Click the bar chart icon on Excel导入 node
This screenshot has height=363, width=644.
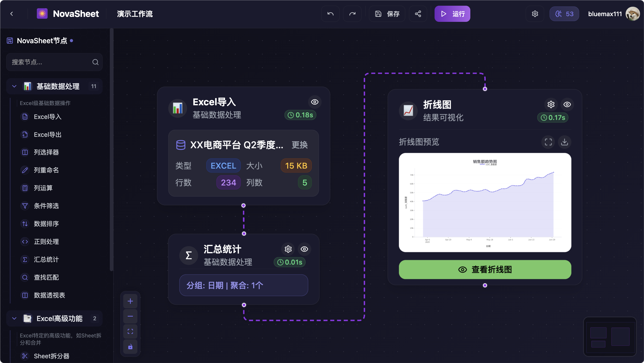point(177,109)
